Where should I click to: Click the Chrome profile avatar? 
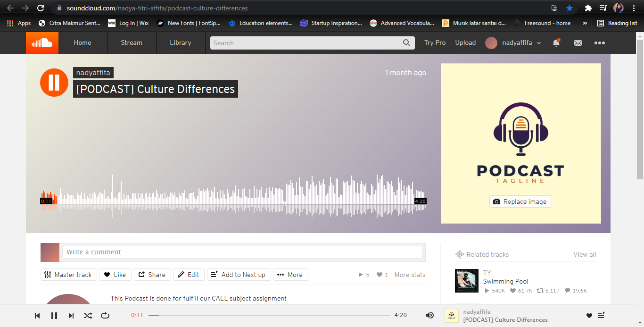coord(619,8)
